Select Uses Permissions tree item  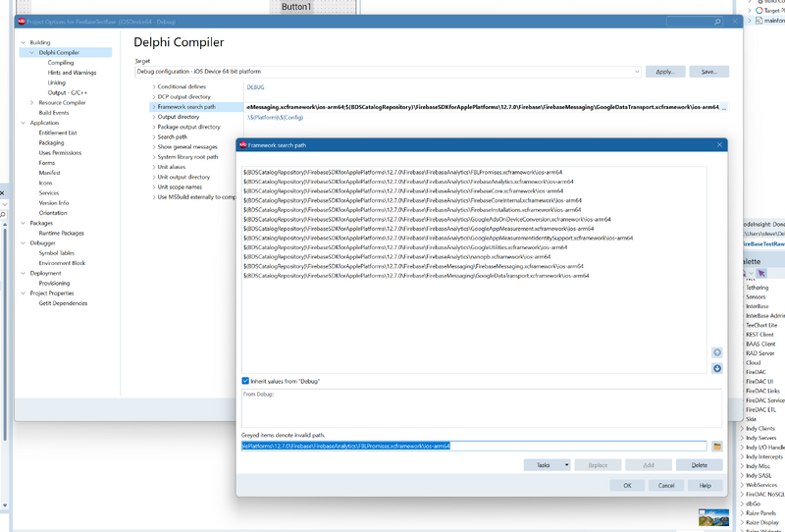pos(60,153)
